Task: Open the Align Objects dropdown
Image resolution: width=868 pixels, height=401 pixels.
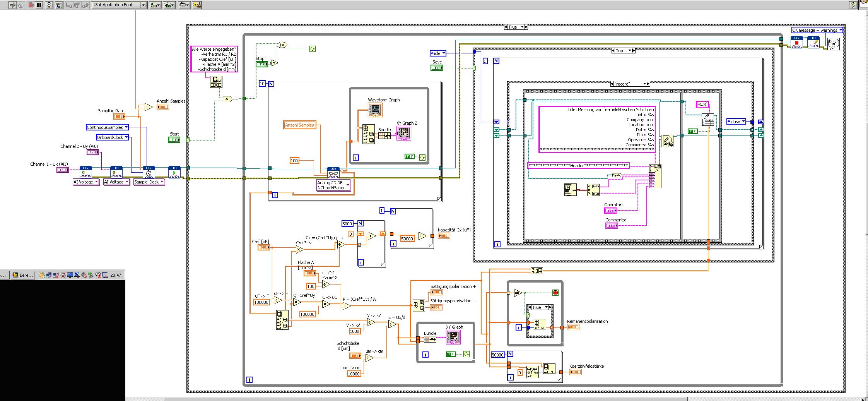Action: (x=155, y=5)
